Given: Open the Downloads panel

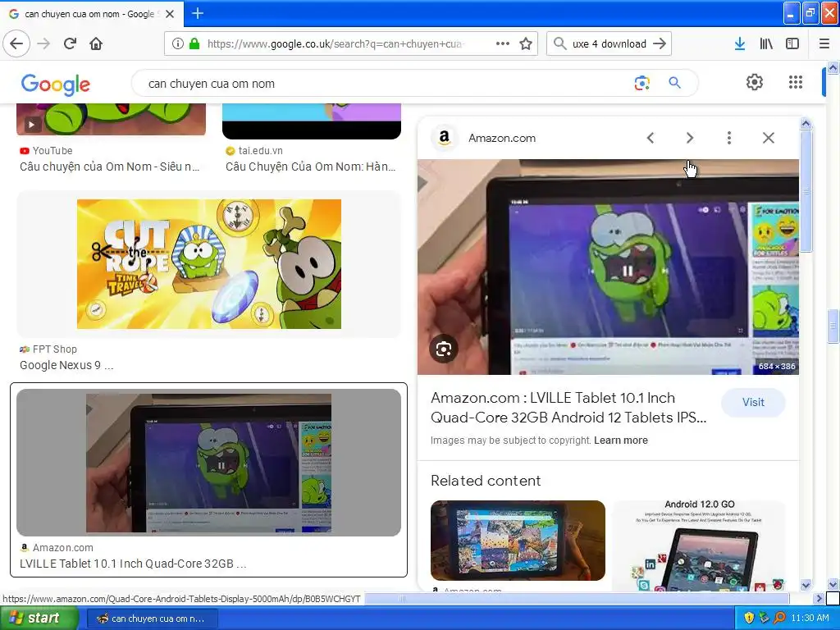Looking at the screenshot, I should [x=740, y=43].
